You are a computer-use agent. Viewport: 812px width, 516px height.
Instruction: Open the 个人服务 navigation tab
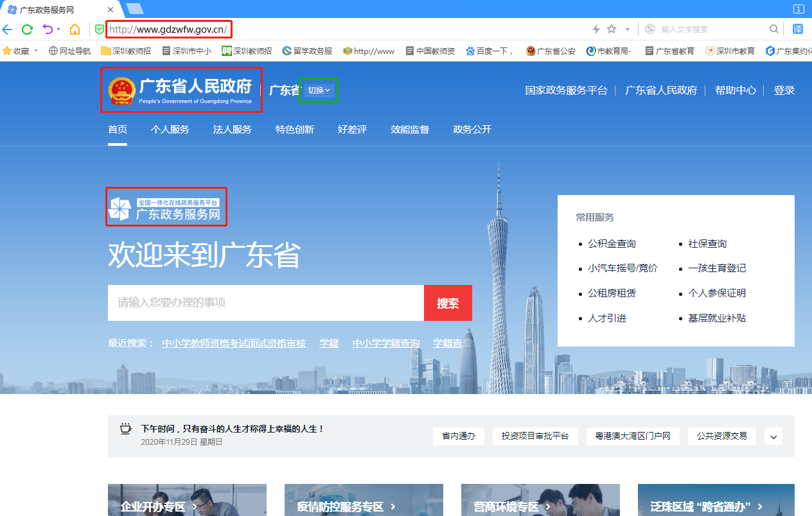[x=170, y=130]
